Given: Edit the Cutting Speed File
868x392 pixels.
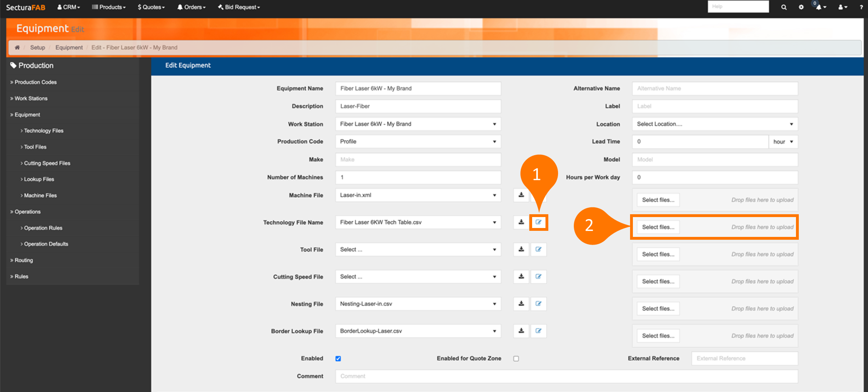Looking at the screenshot, I should (539, 277).
